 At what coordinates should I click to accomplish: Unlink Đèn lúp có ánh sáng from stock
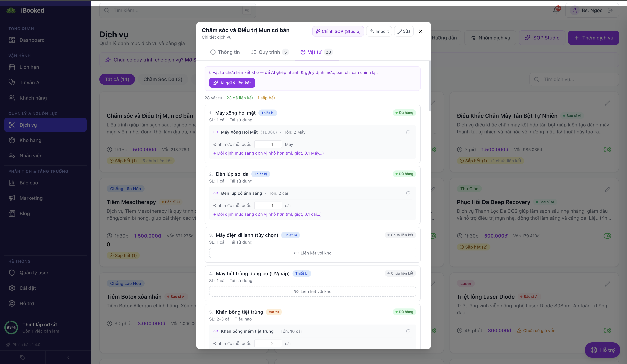408,193
